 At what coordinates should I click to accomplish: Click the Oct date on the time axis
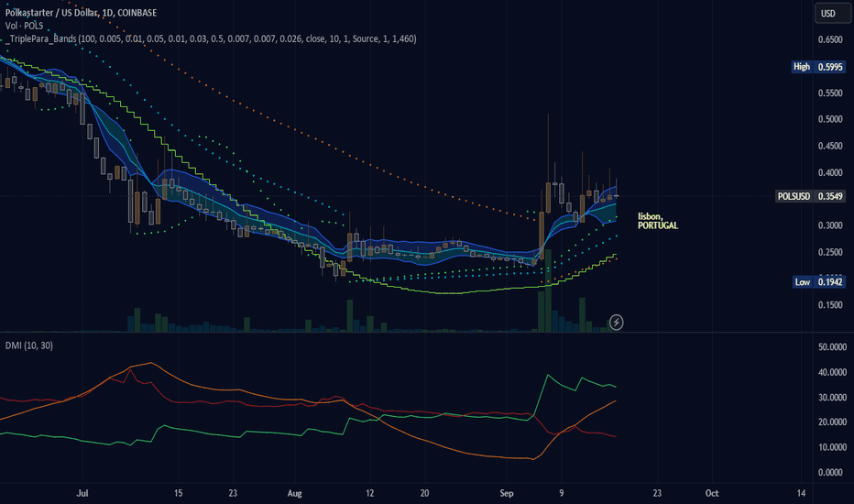tap(712, 493)
